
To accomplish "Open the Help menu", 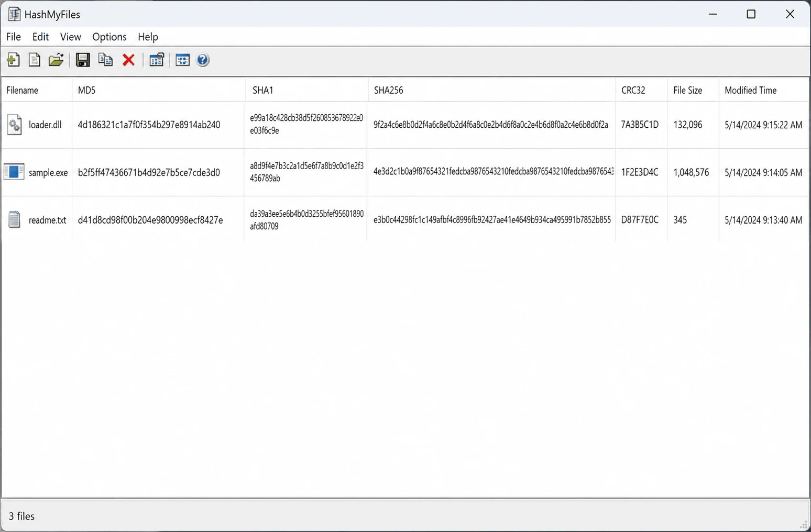I will (x=148, y=37).
